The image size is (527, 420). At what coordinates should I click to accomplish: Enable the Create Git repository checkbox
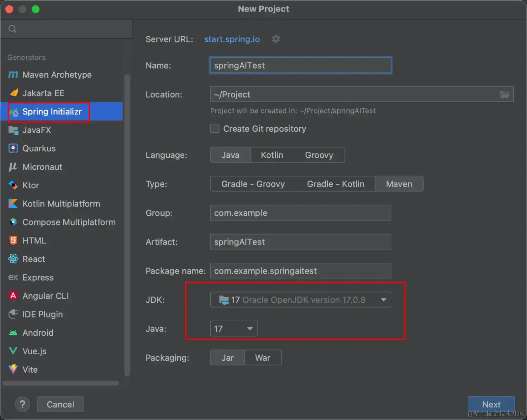(x=215, y=129)
